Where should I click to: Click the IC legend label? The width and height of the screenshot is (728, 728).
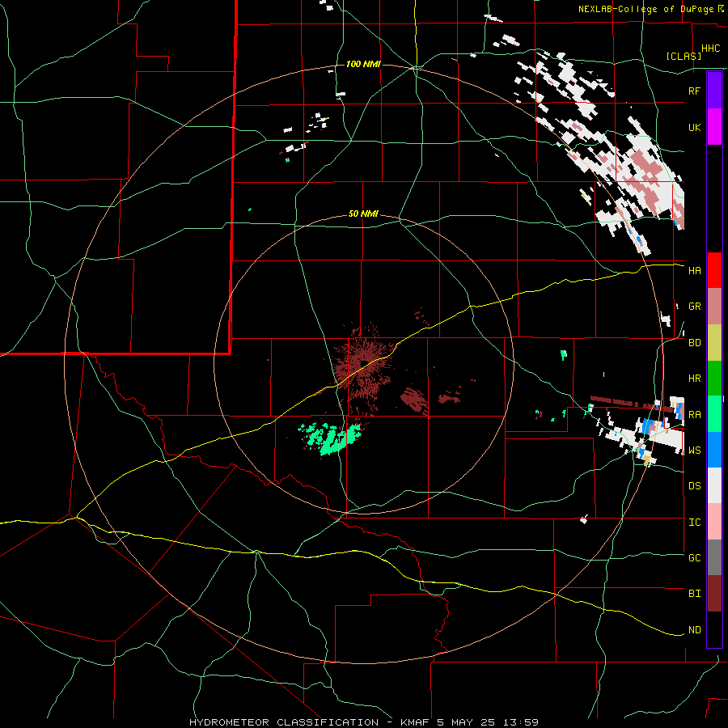[x=694, y=523]
